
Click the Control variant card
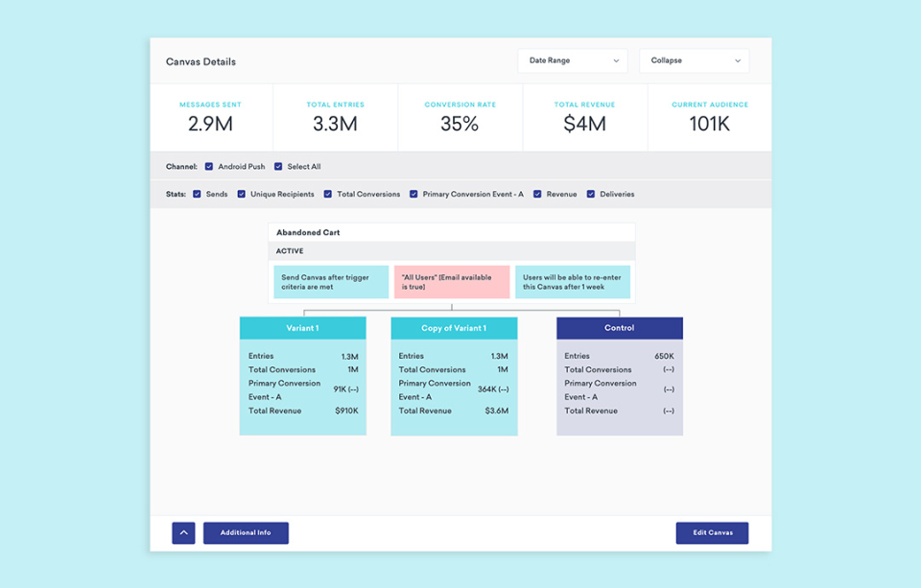coord(619,376)
